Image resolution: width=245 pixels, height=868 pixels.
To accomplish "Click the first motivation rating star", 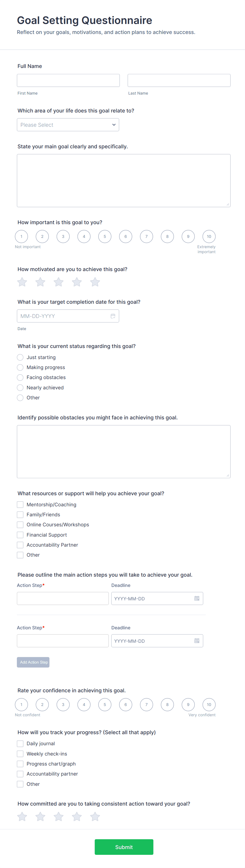I will coord(22,282).
